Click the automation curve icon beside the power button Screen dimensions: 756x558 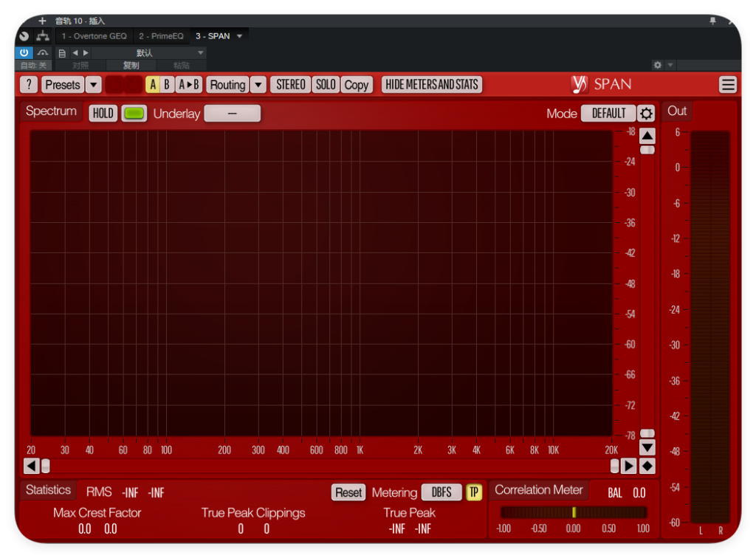click(x=43, y=52)
